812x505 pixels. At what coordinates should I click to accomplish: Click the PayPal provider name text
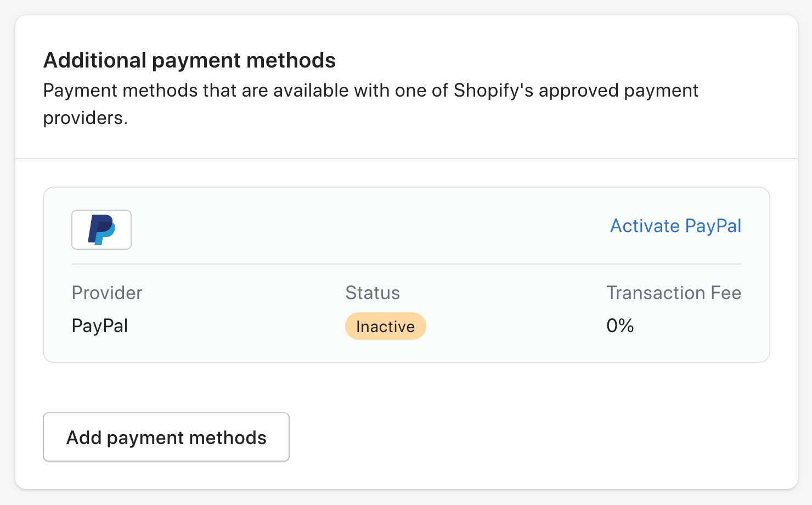tap(99, 326)
